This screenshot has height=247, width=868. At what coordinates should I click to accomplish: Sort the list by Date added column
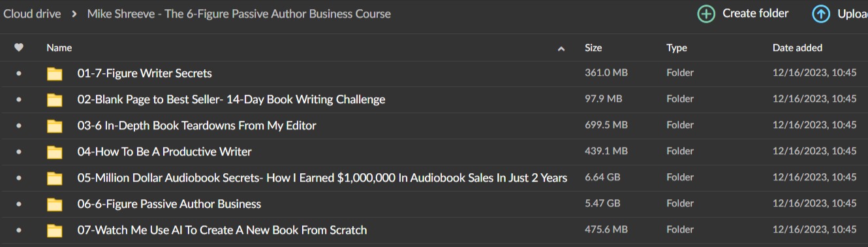point(798,48)
